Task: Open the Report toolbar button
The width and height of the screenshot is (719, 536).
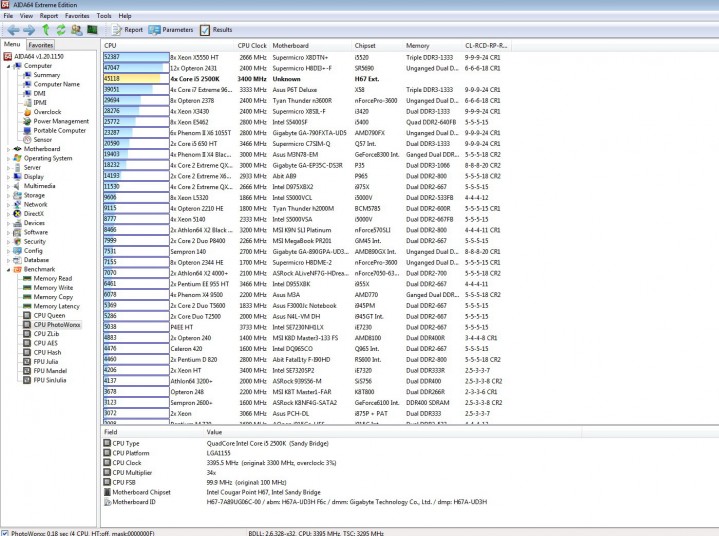Action: click(x=127, y=30)
